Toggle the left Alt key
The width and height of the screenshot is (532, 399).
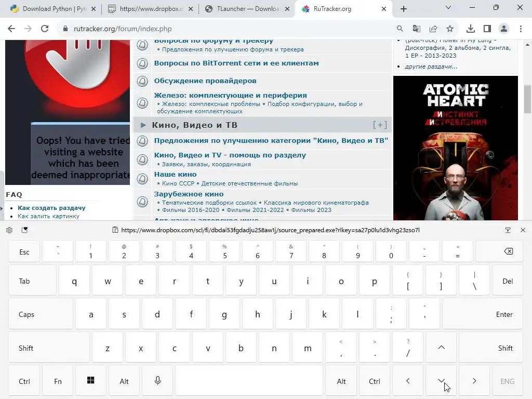[x=124, y=381]
